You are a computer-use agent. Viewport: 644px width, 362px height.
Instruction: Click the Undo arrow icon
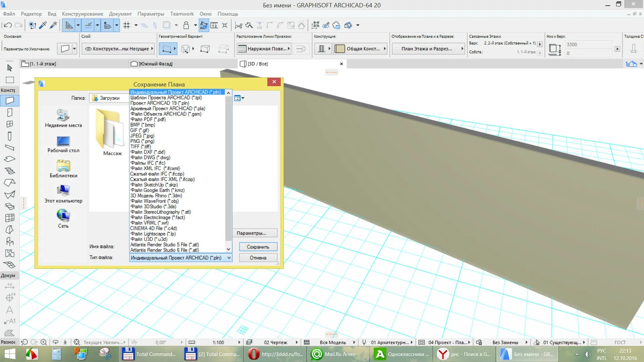click(8, 25)
